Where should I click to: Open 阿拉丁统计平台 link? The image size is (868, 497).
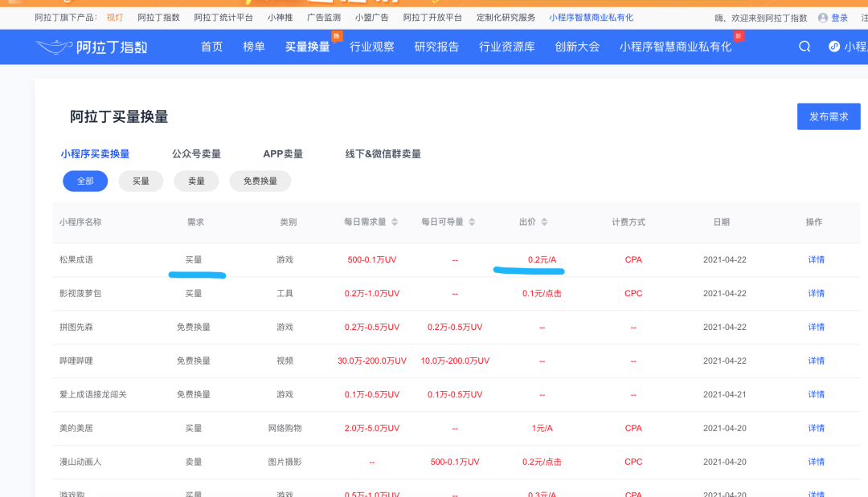pos(223,18)
